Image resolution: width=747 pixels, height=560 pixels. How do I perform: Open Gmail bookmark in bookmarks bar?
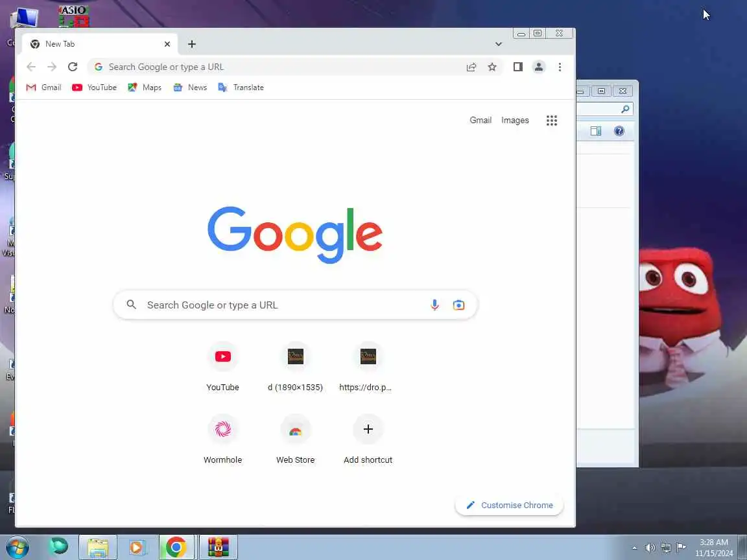click(x=44, y=87)
